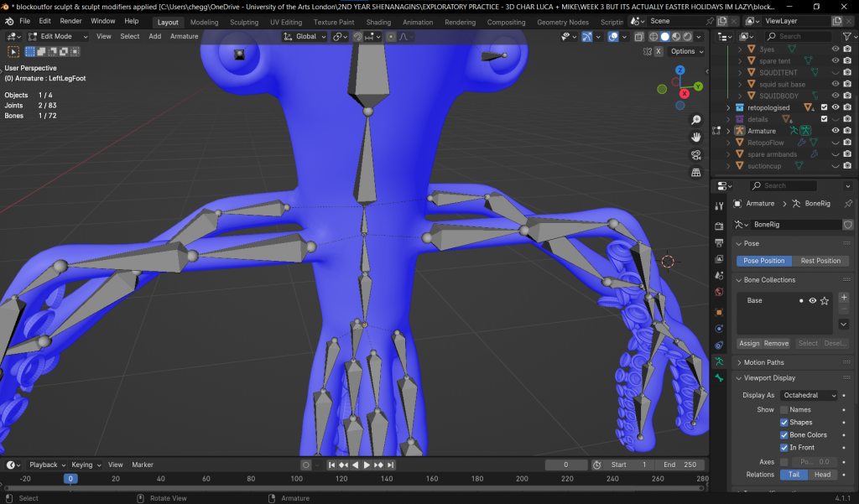Switch to the Sculpting workspace tab

click(x=244, y=23)
